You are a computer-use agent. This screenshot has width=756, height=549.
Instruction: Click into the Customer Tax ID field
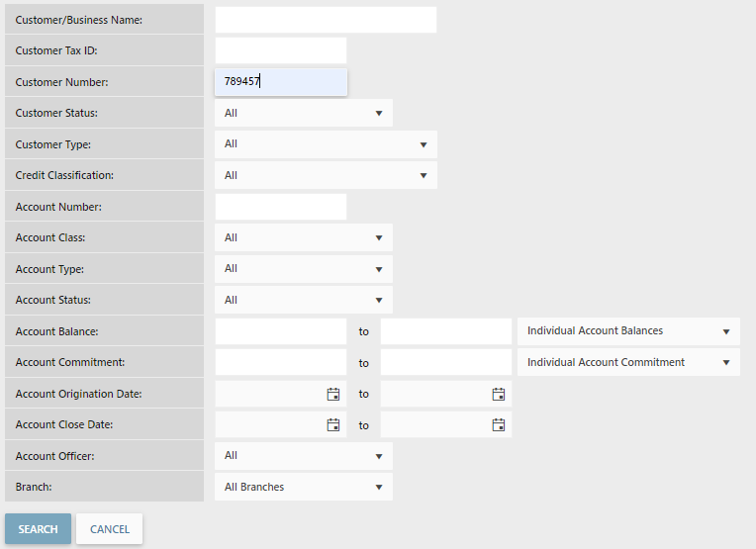[280, 50]
